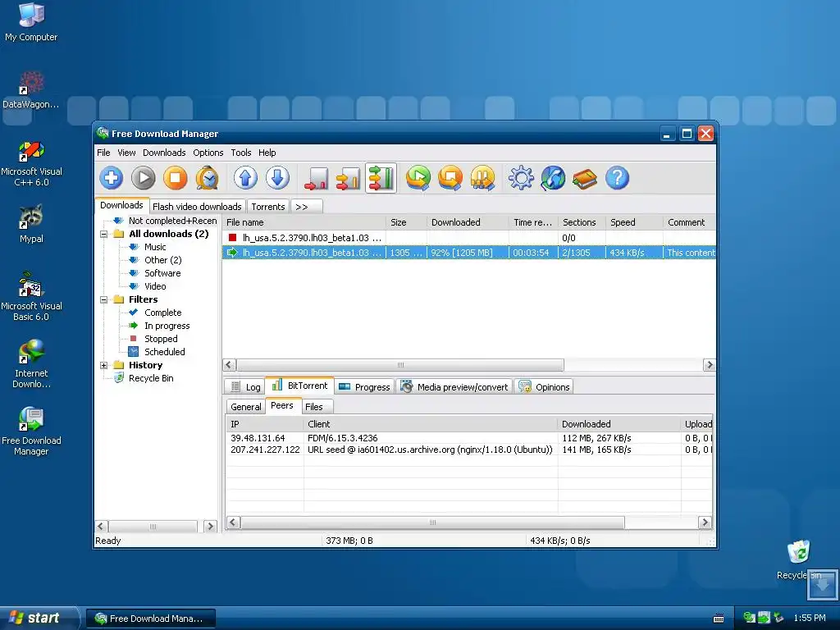Image resolution: width=840 pixels, height=630 pixels.
Task: Select the Music category
Action: (155, 247)
